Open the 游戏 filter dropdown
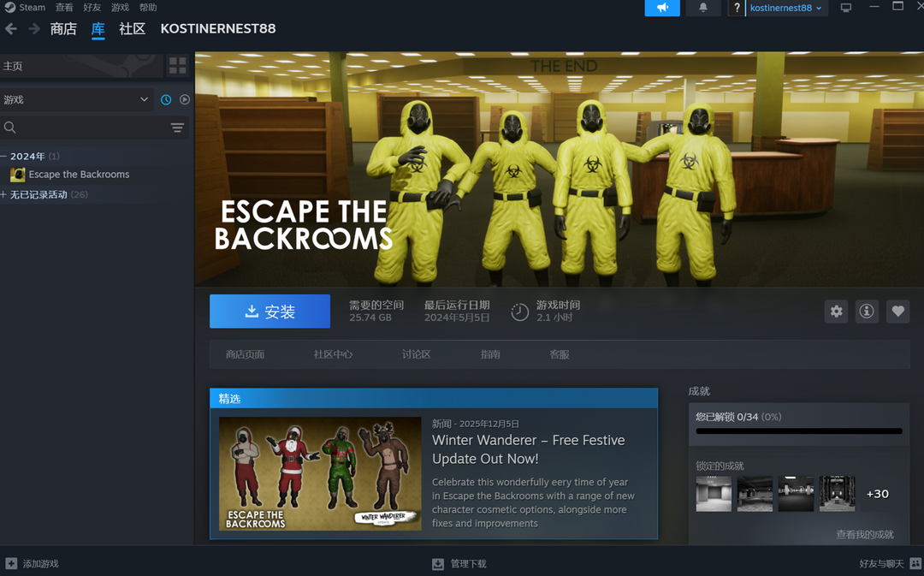Viewport: 924px width, 576px height. coord(77,99)
